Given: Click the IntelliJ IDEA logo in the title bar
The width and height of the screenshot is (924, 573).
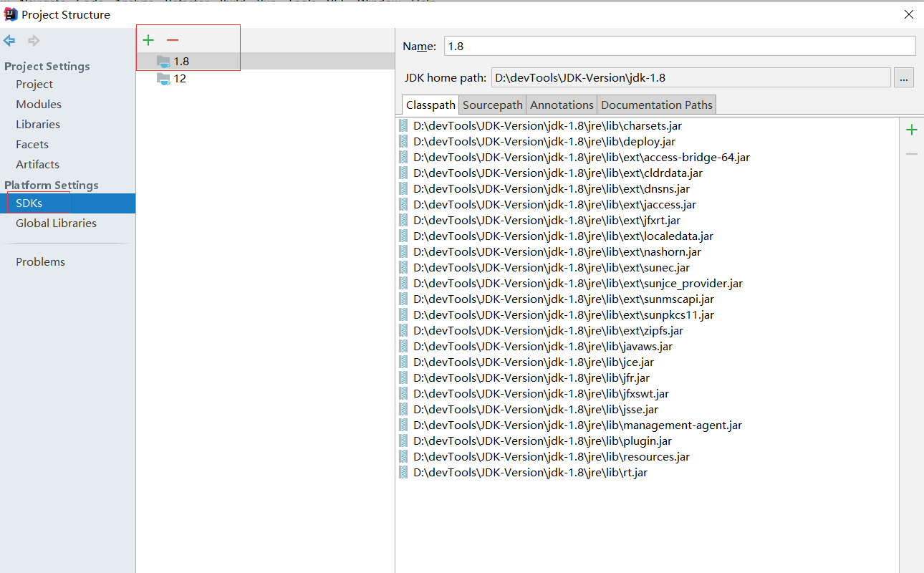Looking at the screenshot, I should tap(10, 14).
